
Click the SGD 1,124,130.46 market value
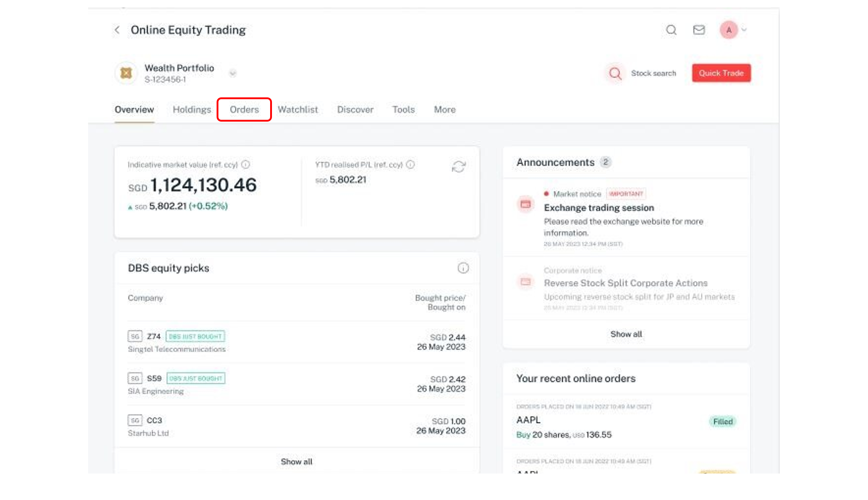(x=192, y=185)
